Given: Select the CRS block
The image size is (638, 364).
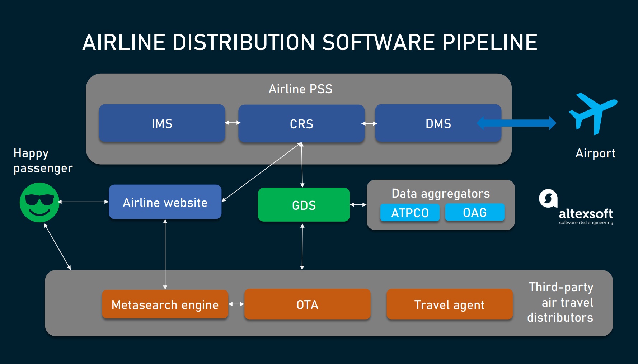Looking at the screenshot, I should (x=301, y=124).
